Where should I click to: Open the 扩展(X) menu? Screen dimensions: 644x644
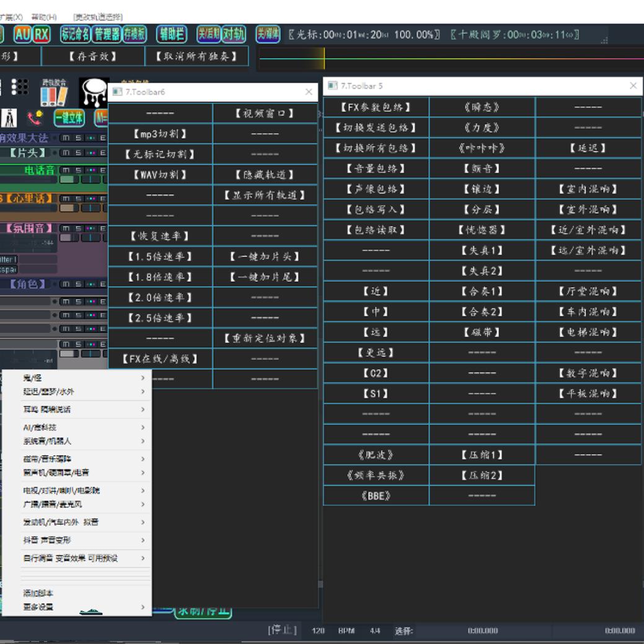click(x=11, y=17)
